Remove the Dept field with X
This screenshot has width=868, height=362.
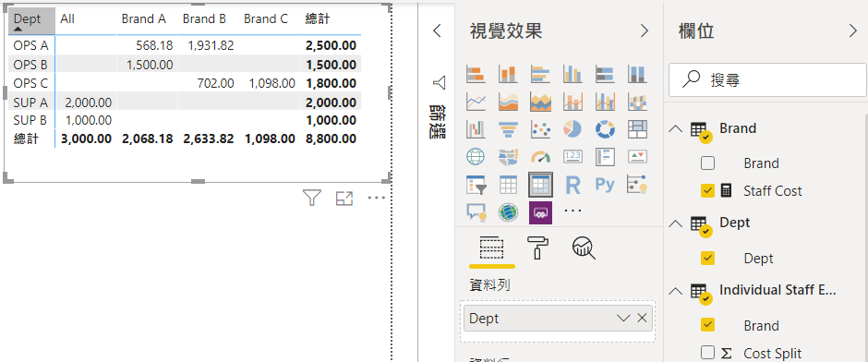642,318
